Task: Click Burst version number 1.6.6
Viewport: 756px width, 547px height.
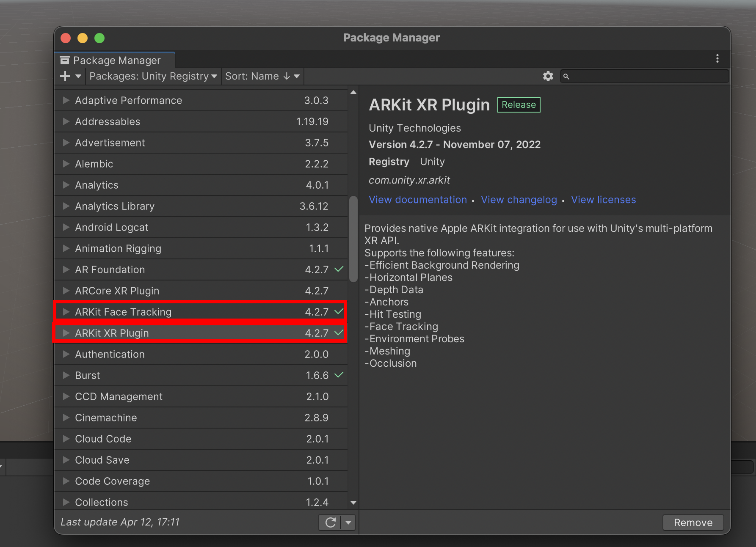Action: [x=317, y=375]
